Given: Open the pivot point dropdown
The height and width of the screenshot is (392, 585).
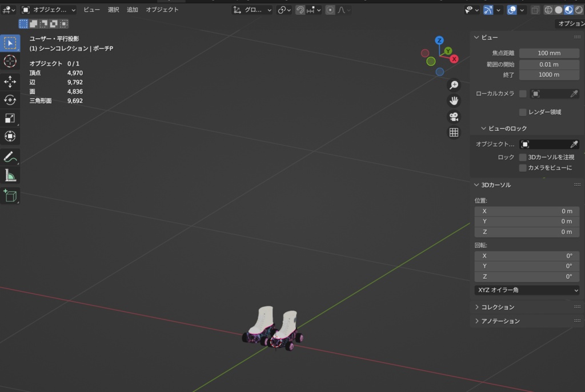Looking at the screenshot, I should click(x=285, y=10).
